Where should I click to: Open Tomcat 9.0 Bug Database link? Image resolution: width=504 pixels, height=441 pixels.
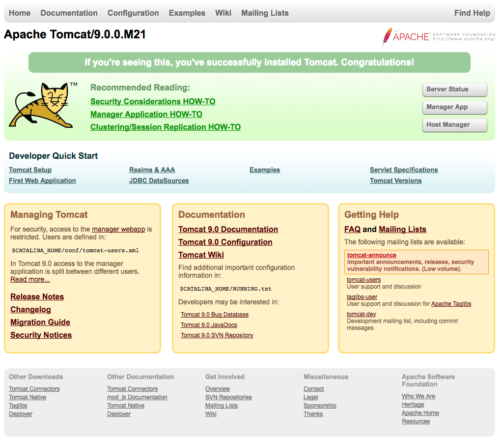[x=215, y=315]
